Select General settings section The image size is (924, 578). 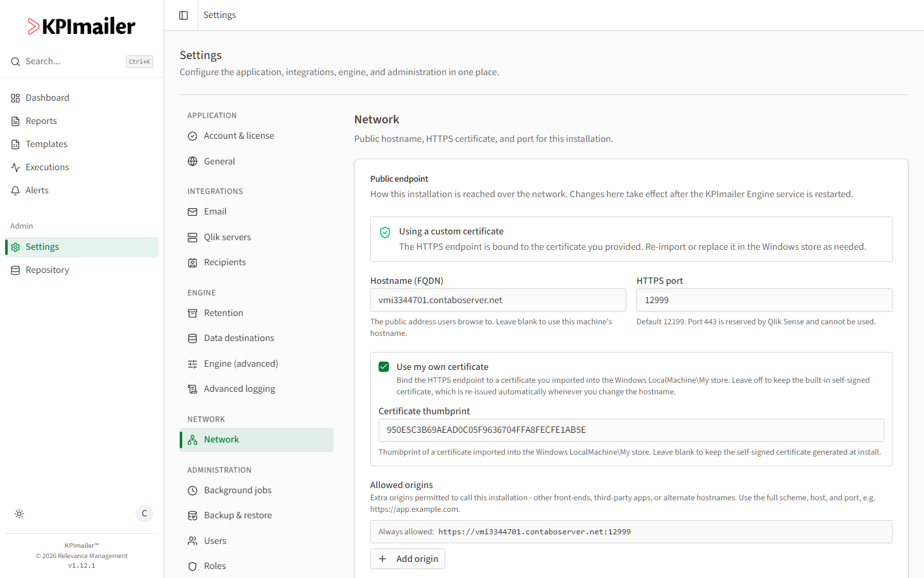tap(257, 161)
